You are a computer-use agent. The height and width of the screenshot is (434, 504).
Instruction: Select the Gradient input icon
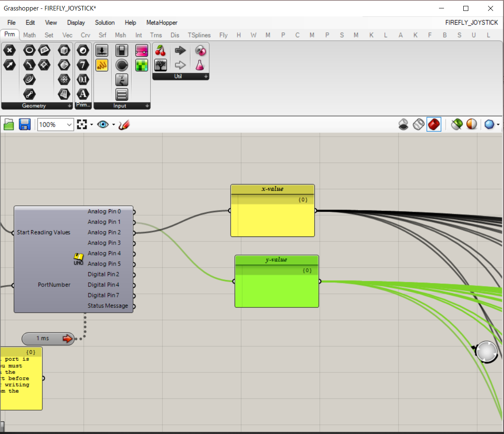tap(141, 51)
